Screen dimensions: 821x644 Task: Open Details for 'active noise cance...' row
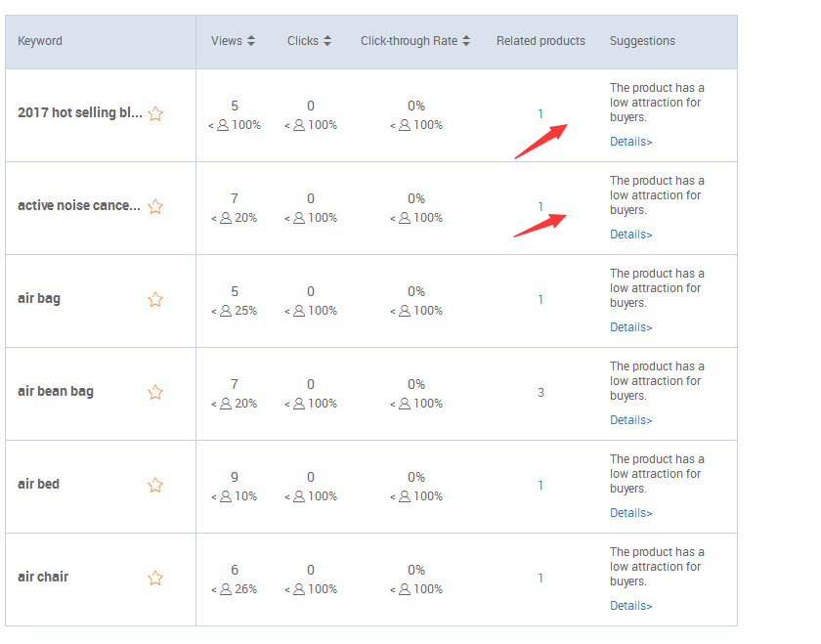[x=631, y=234]
